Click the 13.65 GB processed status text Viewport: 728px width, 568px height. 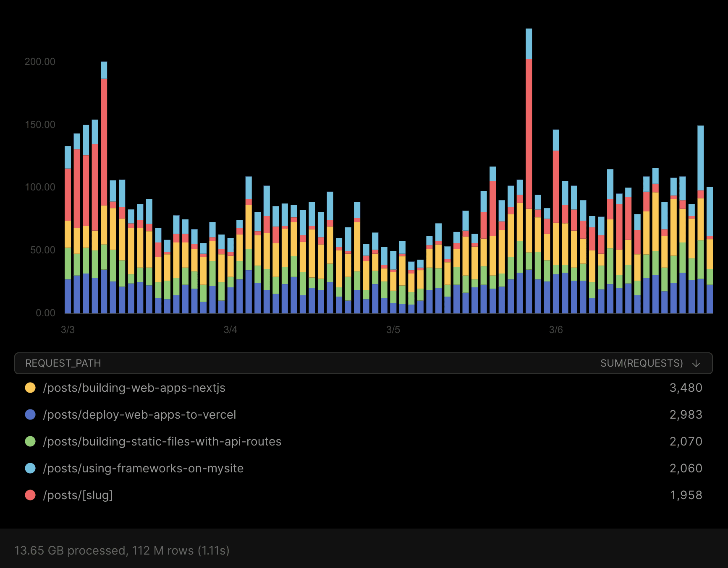[122, 550]
